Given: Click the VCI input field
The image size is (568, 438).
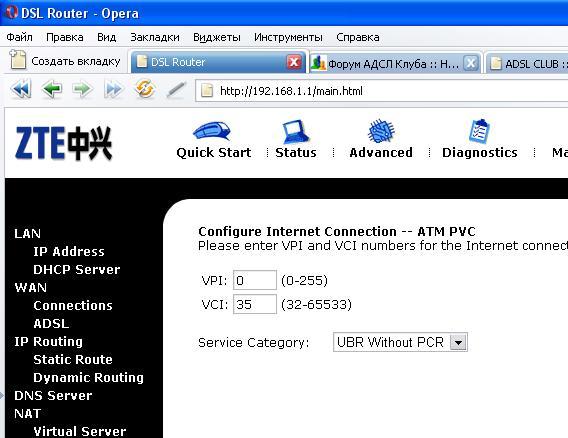Looking at the screenshot, I should (255, 304).
